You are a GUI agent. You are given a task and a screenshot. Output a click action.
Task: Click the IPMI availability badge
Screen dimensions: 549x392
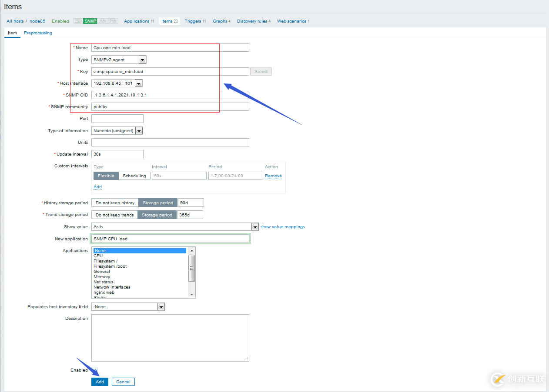click(113, 21)
